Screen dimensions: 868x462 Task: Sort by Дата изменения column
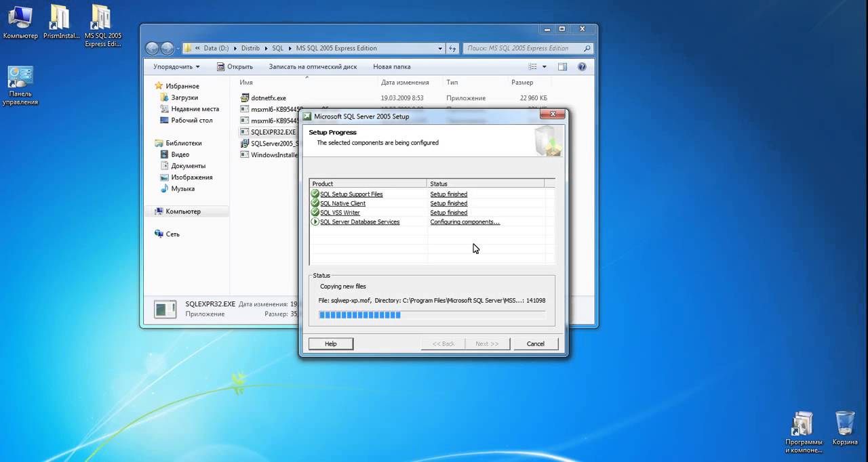(405, 83)
